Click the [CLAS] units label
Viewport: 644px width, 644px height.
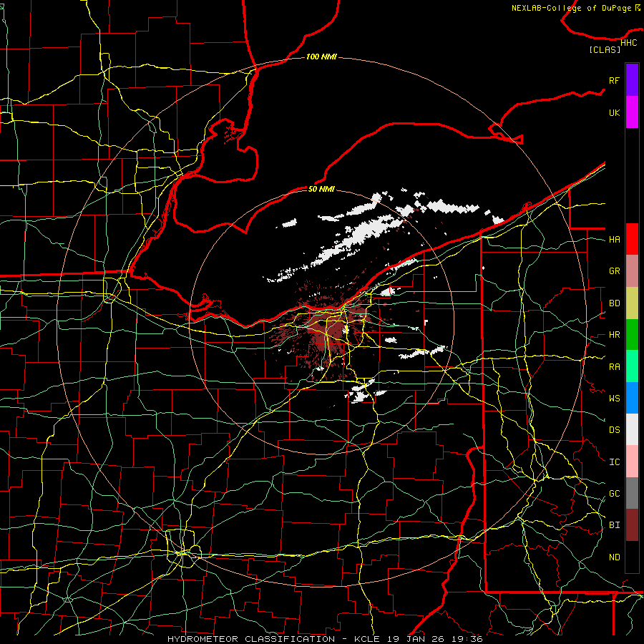[x=605, y=50]
